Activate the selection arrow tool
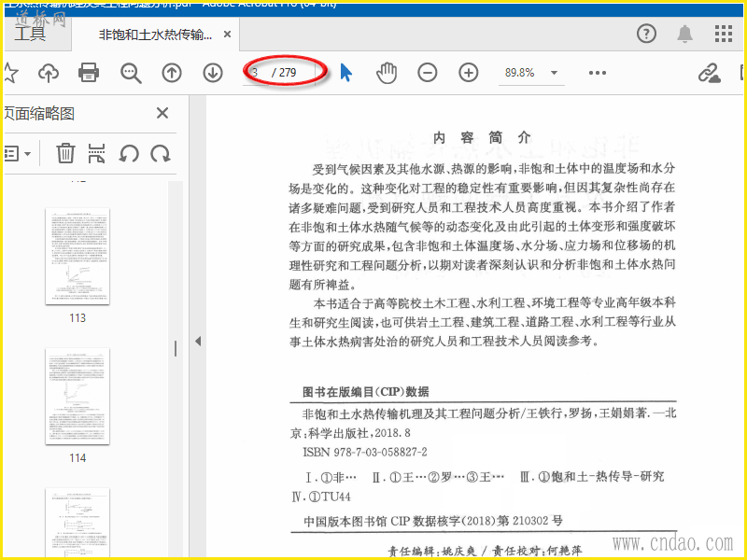The image size is (747, 560). [345, 73]
